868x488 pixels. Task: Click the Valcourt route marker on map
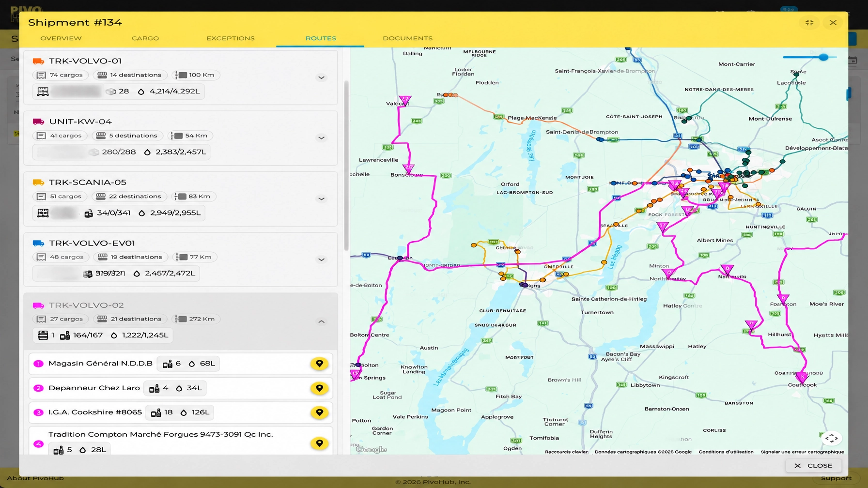[x=404, y=100]
